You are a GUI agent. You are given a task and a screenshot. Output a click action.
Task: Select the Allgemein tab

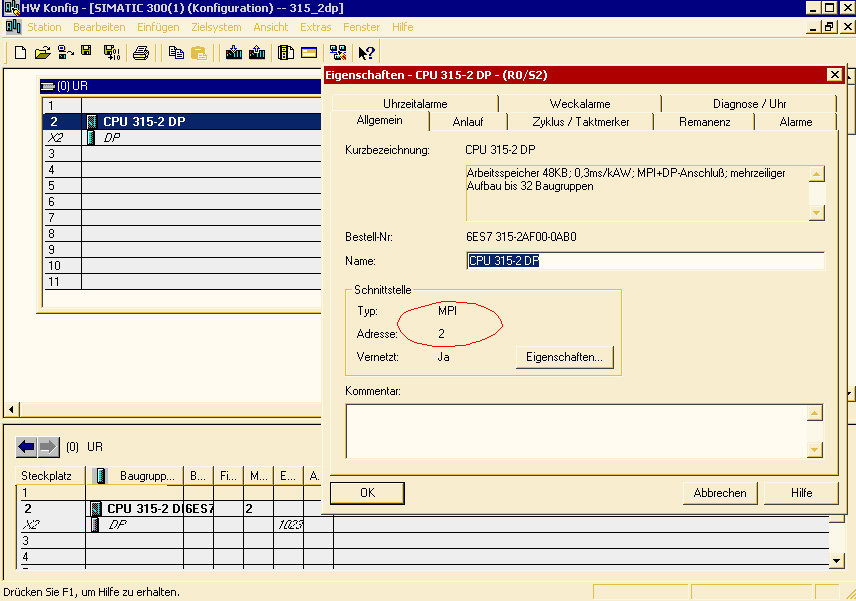pyautogui.click(x=379, y=121)
